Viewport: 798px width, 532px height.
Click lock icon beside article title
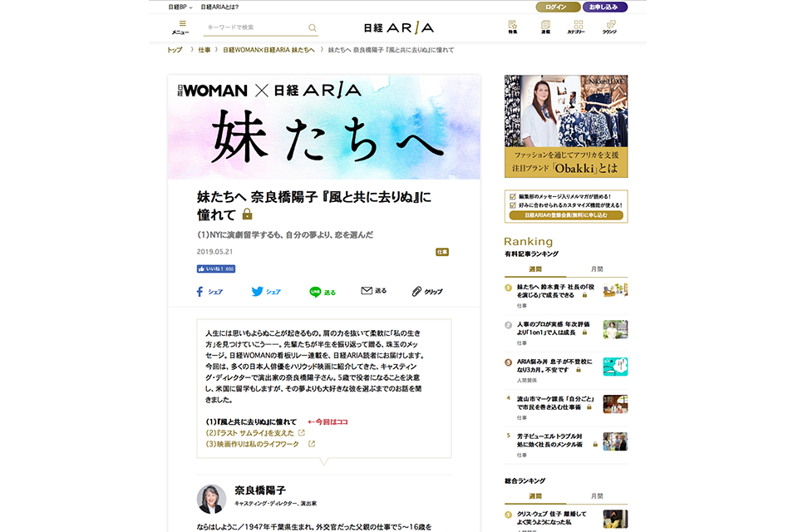248,214
